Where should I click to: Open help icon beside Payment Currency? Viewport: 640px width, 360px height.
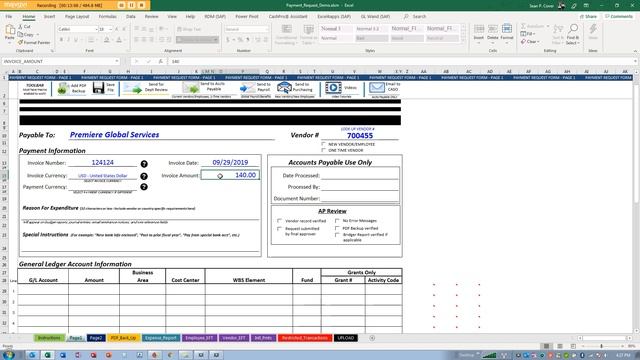[x=144, y=187]
